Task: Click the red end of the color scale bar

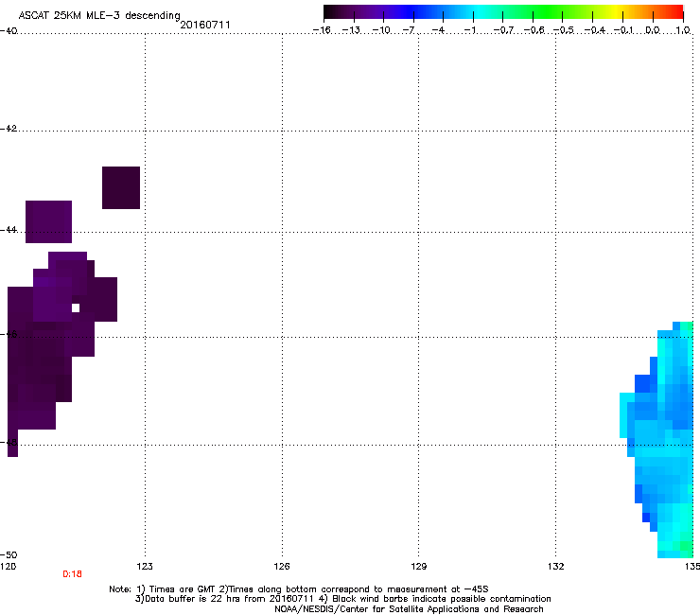Action: click(676, 12)
